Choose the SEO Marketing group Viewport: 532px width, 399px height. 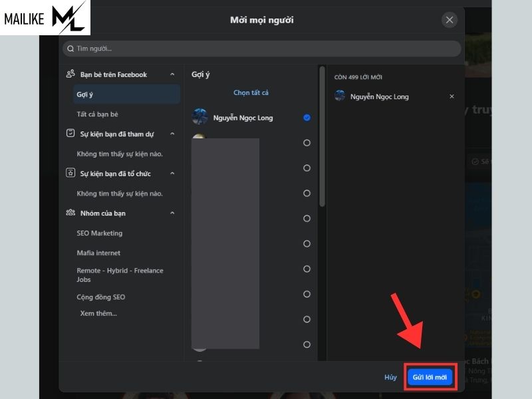pos(99,233)
